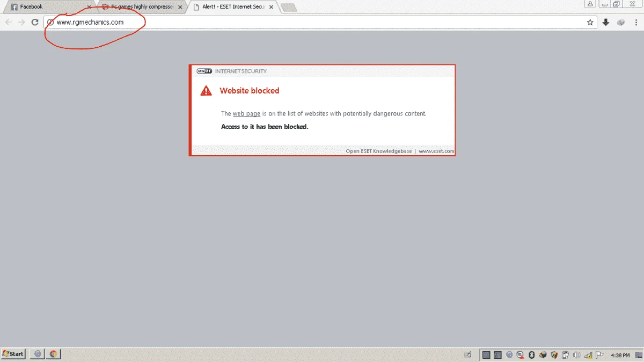View site information icon in address bar
644x362 pixels.
tap(50, 22)
